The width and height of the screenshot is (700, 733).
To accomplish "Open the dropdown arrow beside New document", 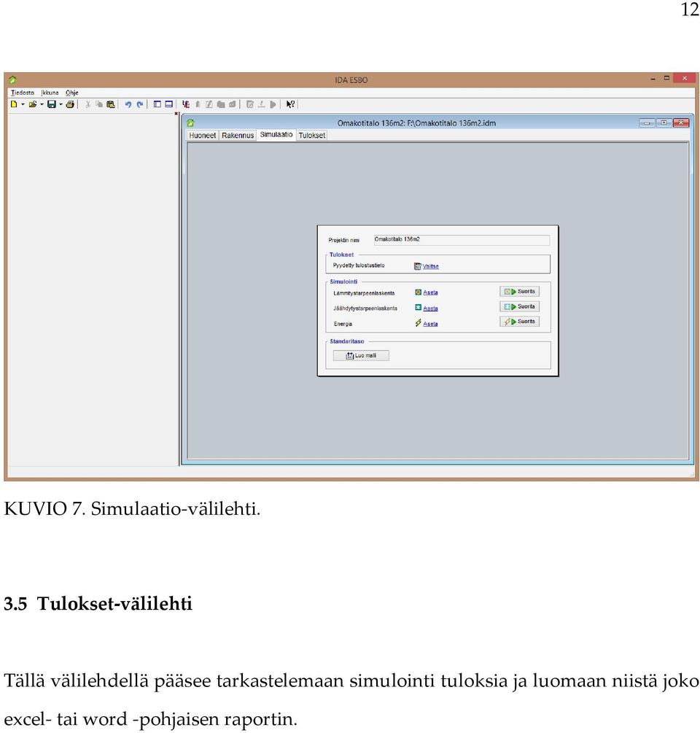I will (x=23, y=104).
